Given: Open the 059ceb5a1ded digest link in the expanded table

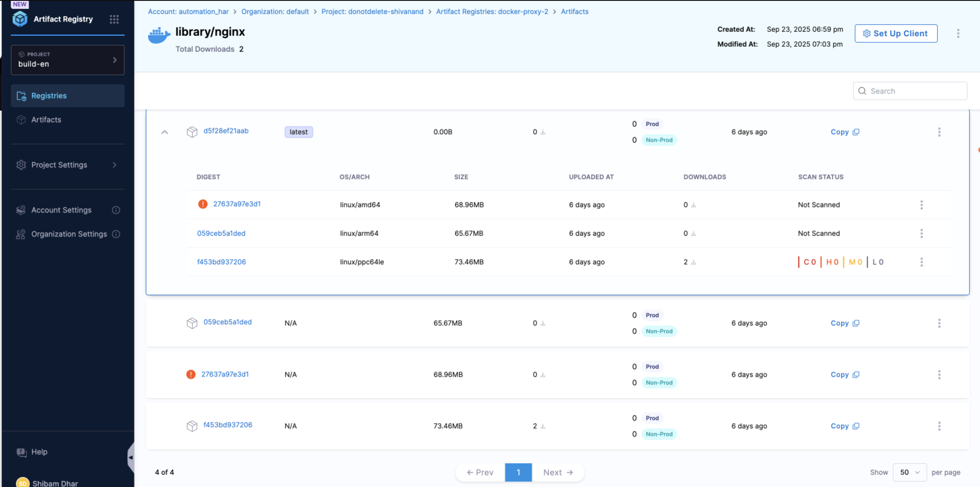Looking at the screenshot, I should coord(221,233).
